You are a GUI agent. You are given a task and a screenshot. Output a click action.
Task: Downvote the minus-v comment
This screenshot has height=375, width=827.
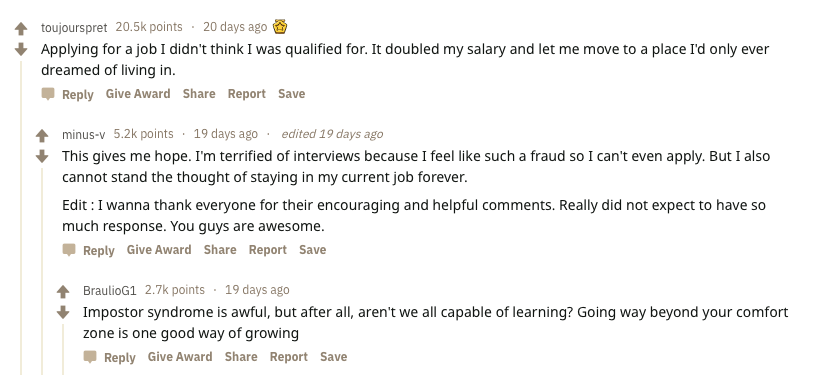click(42, 157)
